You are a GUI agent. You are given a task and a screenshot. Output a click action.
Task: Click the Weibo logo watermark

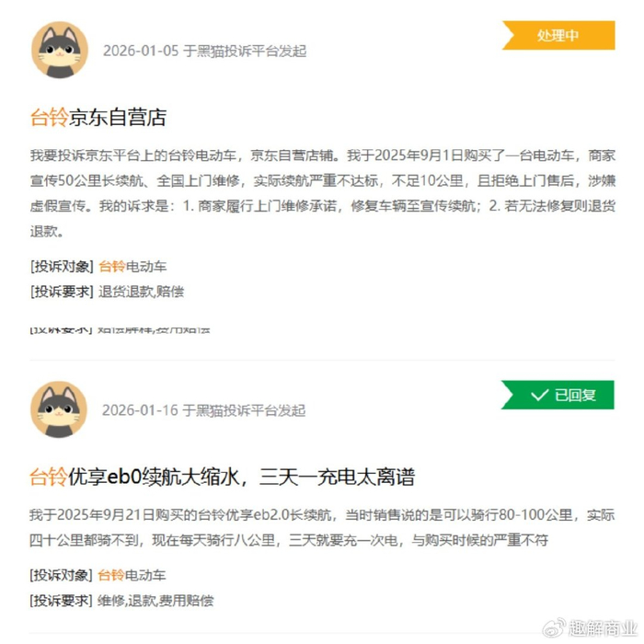554,628
